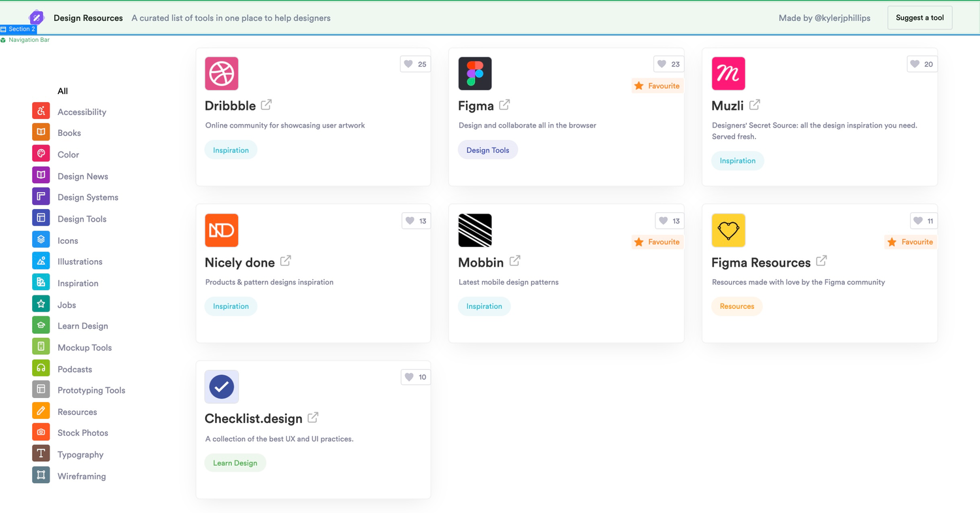Click the Inspiration tag on Nicely done card
This screenshot has height=513, width=980.
231,306
